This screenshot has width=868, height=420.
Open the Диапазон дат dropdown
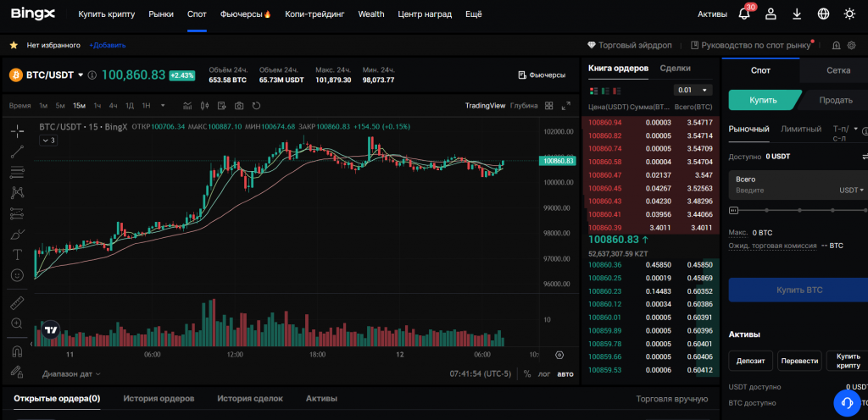tap(71, 373)
